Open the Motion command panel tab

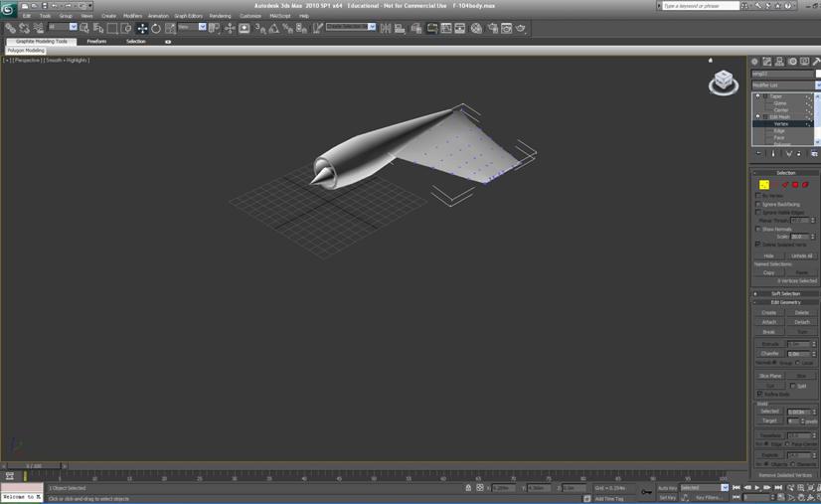click(792, 62)
